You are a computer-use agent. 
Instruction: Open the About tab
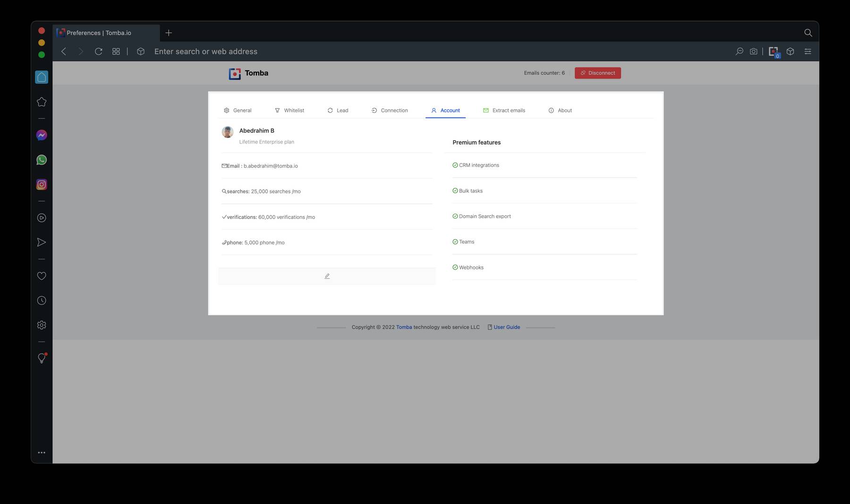point(560,110)
